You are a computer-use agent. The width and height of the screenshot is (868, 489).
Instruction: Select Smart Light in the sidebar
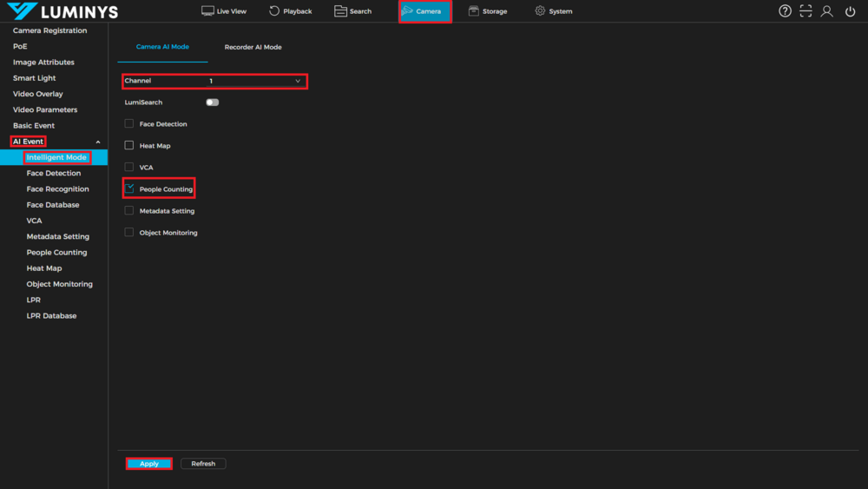(34, 78)
